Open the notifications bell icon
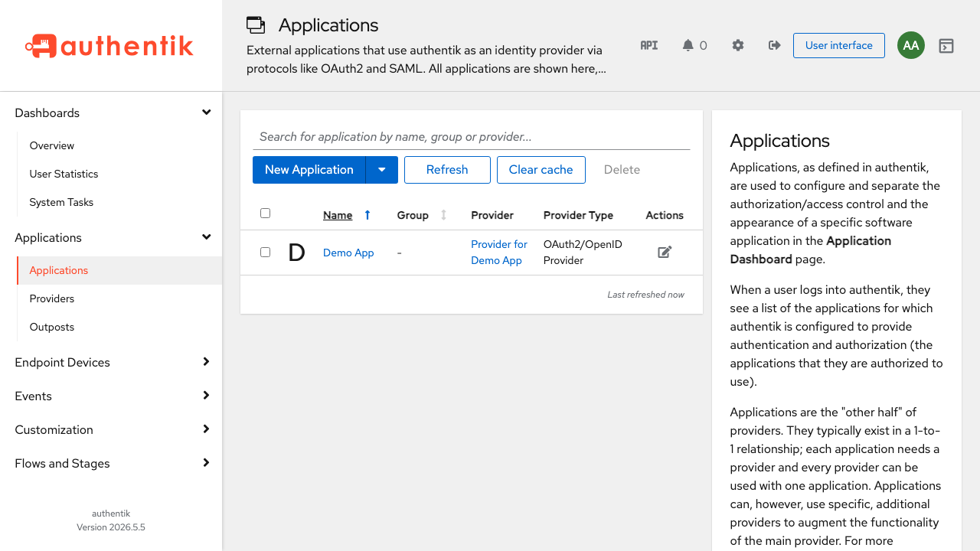980x551 pixels. click(x=688, y=45)
